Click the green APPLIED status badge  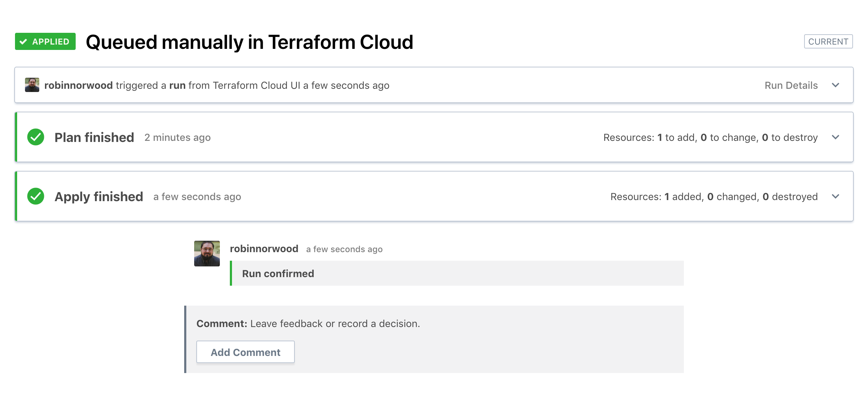pos(45,41)
